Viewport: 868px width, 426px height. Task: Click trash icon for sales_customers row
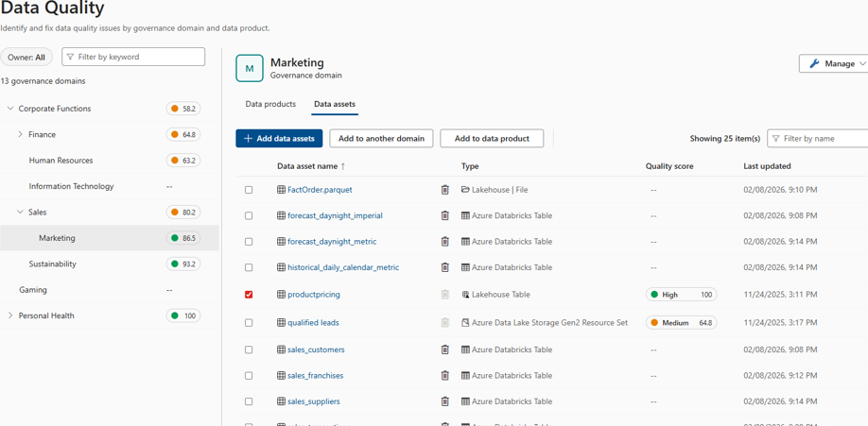[445, 349]
